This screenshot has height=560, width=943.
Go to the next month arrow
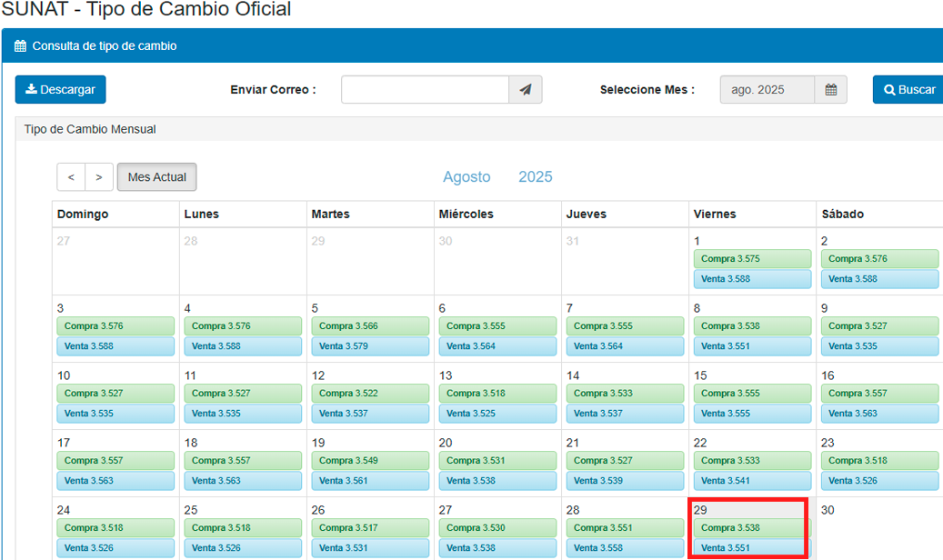(99, 177)
